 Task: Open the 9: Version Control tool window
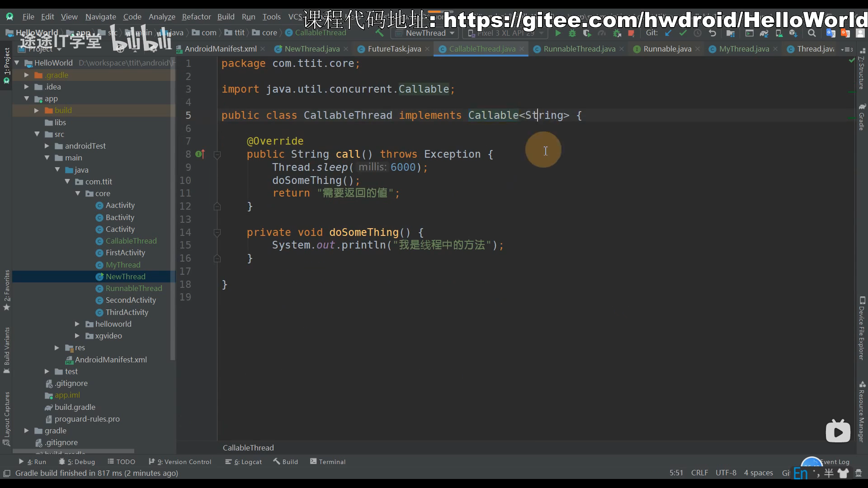click(180, 462)
